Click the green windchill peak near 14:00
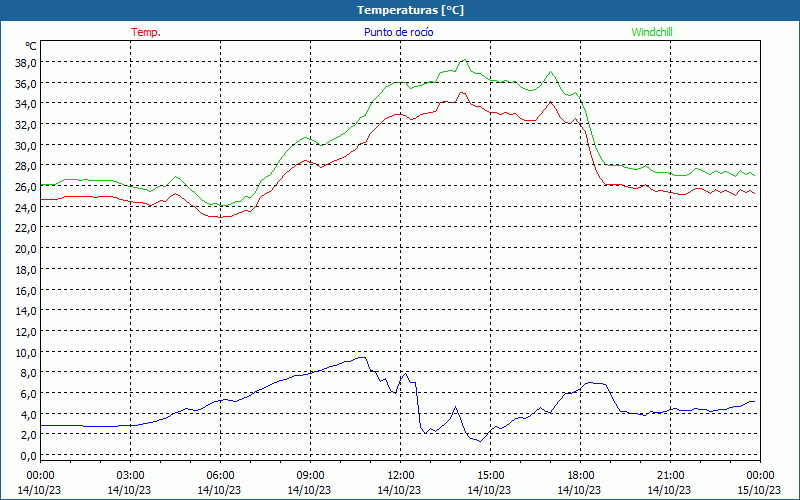The image size is (800, 500). click(x=464, y=60)
